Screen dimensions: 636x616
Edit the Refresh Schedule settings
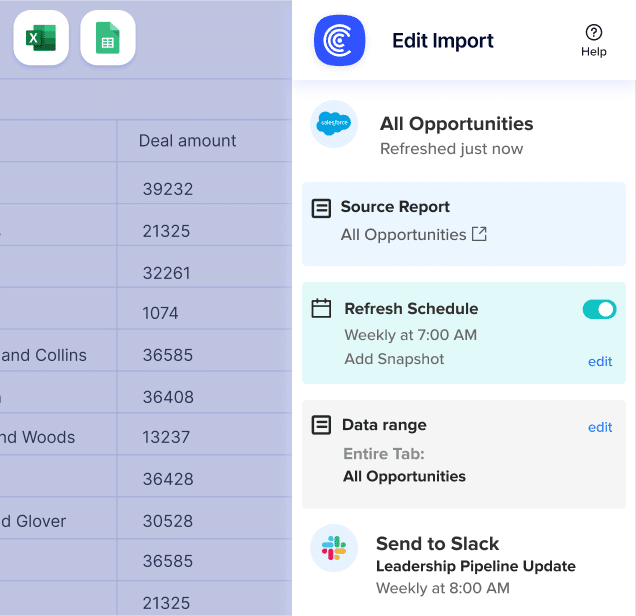600,361
